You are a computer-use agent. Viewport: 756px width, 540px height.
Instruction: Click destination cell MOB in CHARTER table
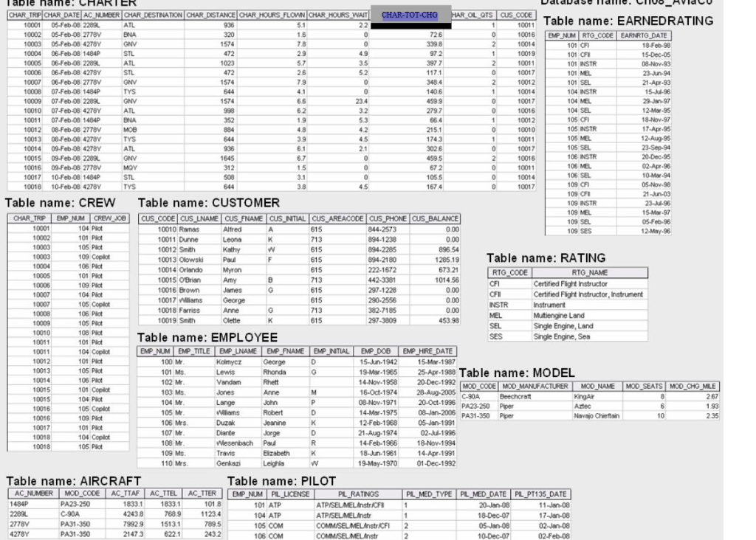130,130
